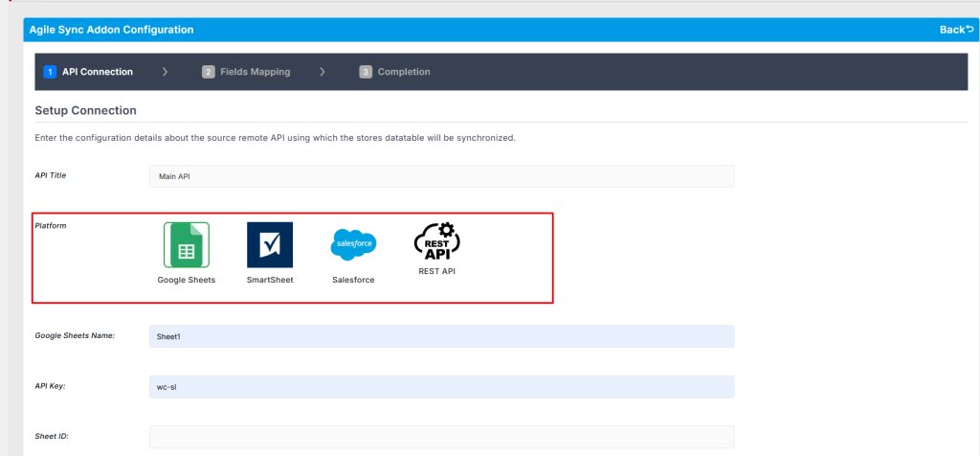Viewport: 980px width, 456px height.
Task: Pick the Salesforce cloud platform icon
Action: 353,244
